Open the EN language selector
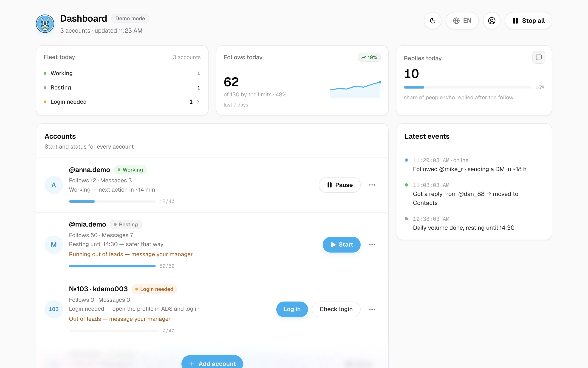Viewport: 588px width, 368px height. (462, 21)
